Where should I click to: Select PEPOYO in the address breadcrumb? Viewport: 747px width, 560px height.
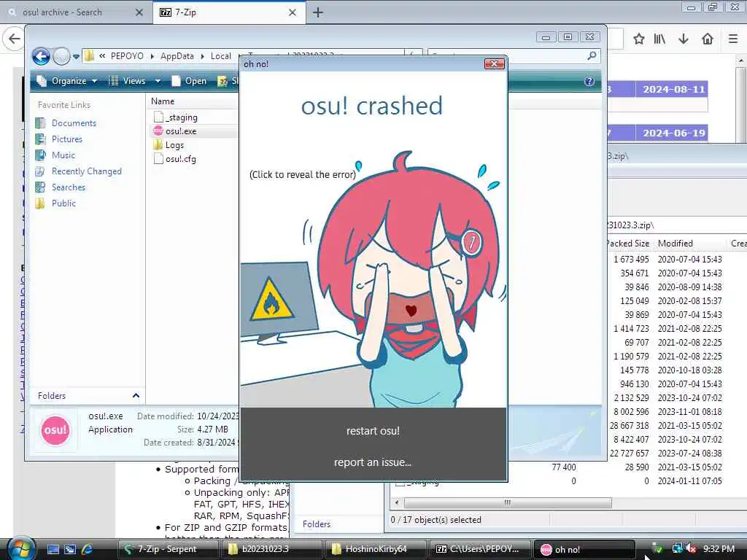coord(127,56)
